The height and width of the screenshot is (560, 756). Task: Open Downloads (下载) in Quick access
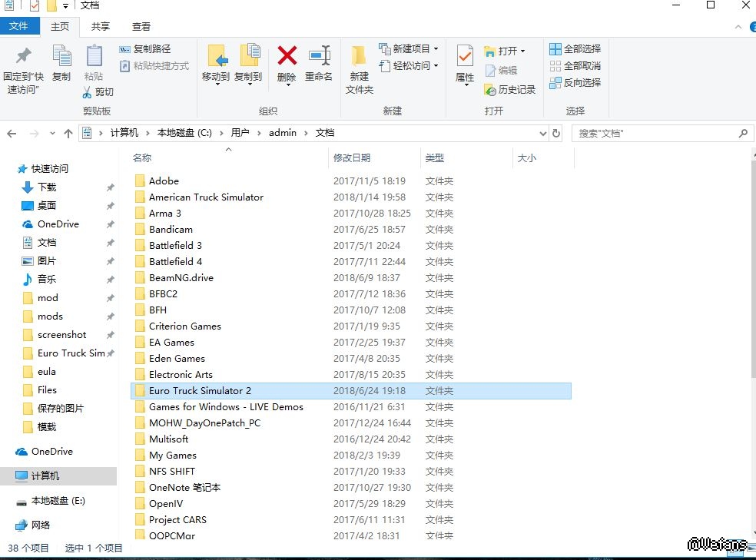pyautogui.click(x=47, y=187)
